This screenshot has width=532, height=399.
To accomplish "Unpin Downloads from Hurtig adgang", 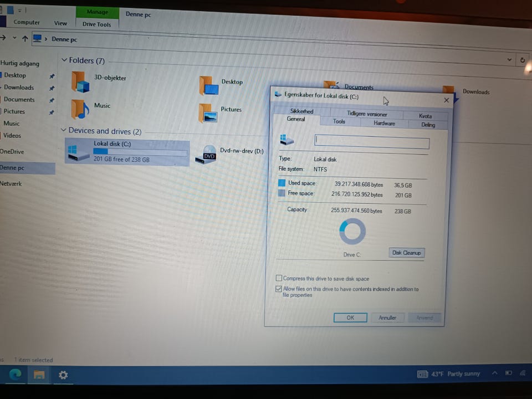I will point(52,88).
